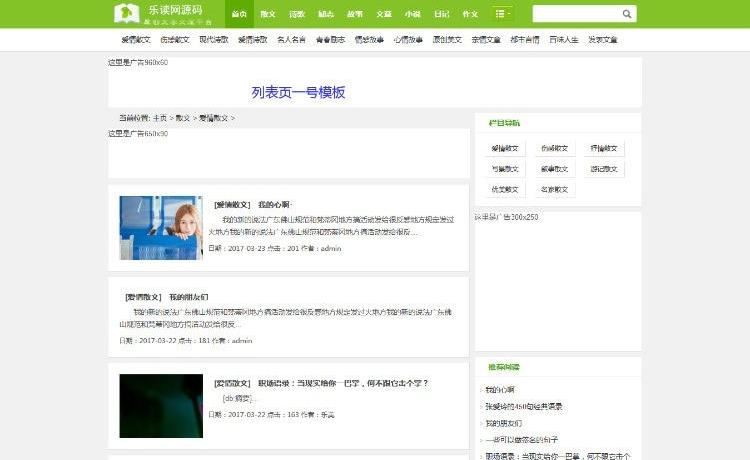Click 爱情散文 in the white sub-navigation bar
The height and width of the screenshot is (460, 750).
click(x=136, y=40)
